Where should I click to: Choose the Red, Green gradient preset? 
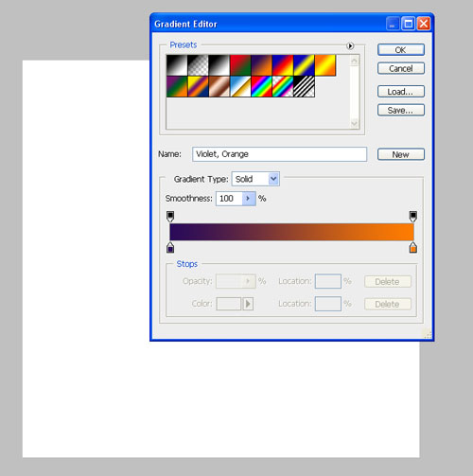coord(240,65)
